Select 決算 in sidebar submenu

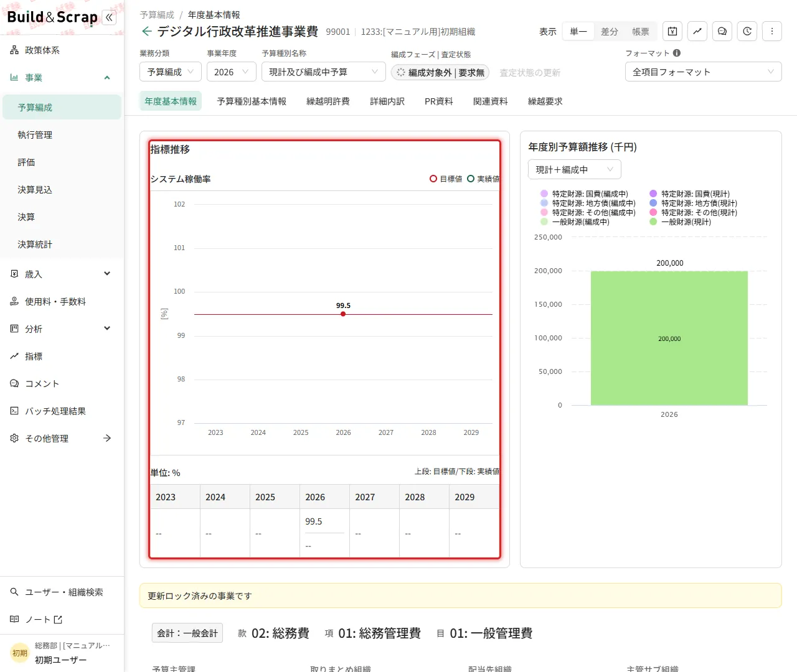point(62,217)
